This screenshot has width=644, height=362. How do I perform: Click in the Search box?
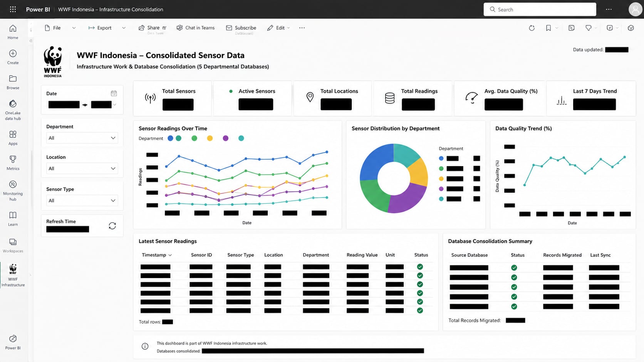(540, 9)
